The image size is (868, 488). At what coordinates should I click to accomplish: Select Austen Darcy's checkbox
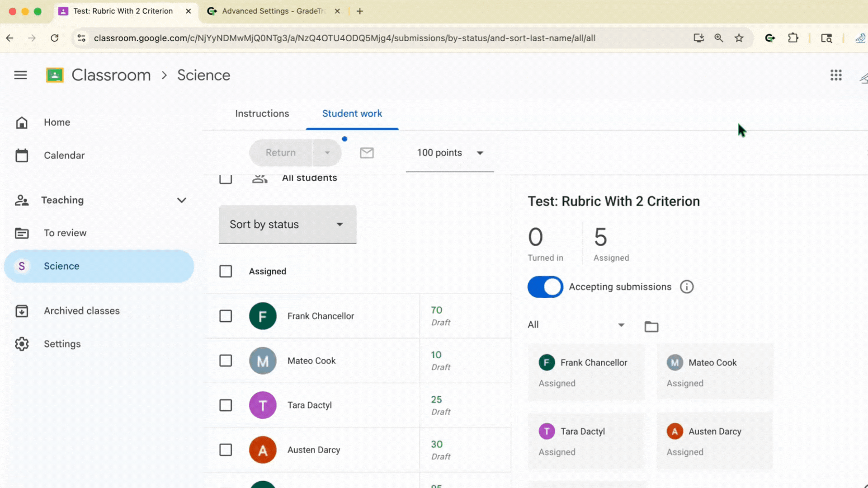226,450
